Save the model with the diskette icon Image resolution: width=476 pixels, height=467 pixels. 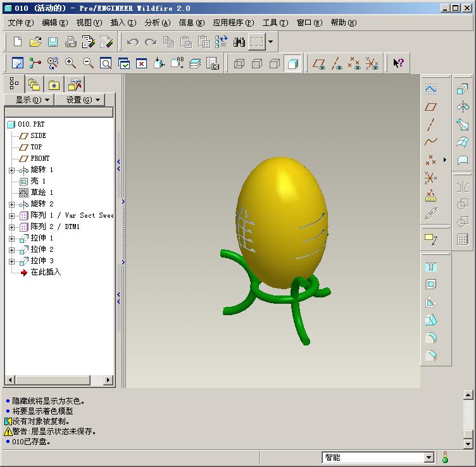click(x=53, y=42)
